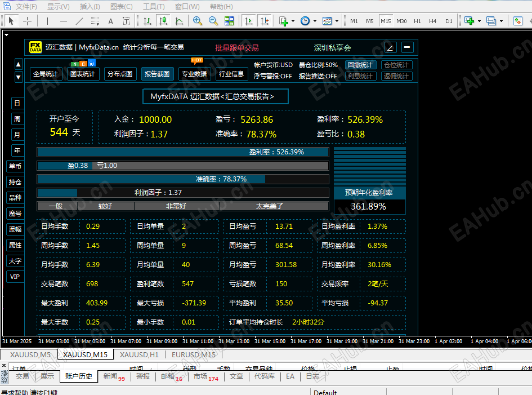The image size is (532, 395).
Task: Switch timeframe to M30
Action: coord(401,21)
